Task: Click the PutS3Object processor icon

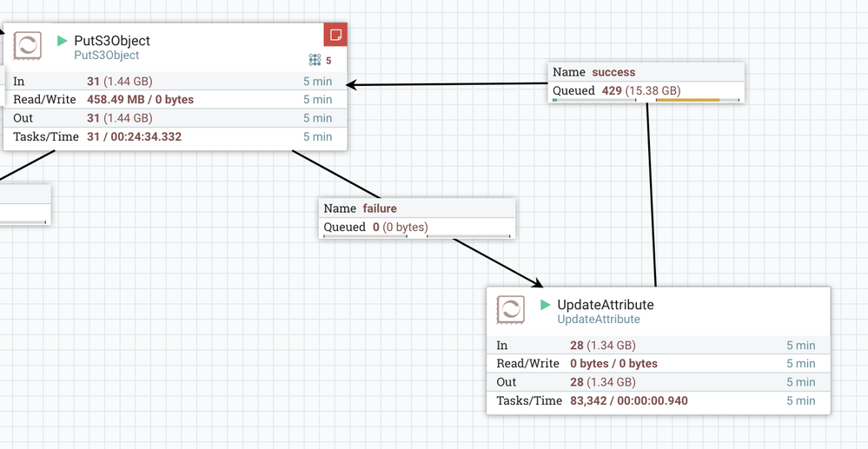Action: pos(27,45)
